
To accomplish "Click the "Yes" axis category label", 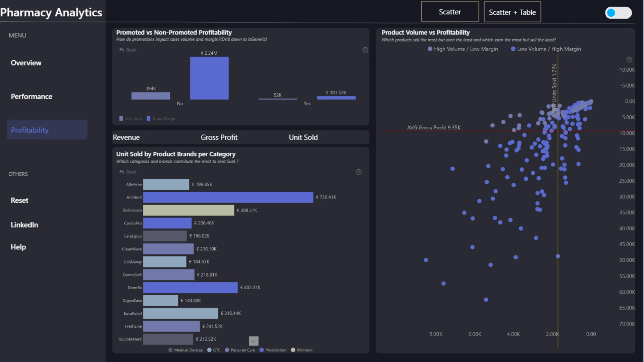I will point(307,104).
